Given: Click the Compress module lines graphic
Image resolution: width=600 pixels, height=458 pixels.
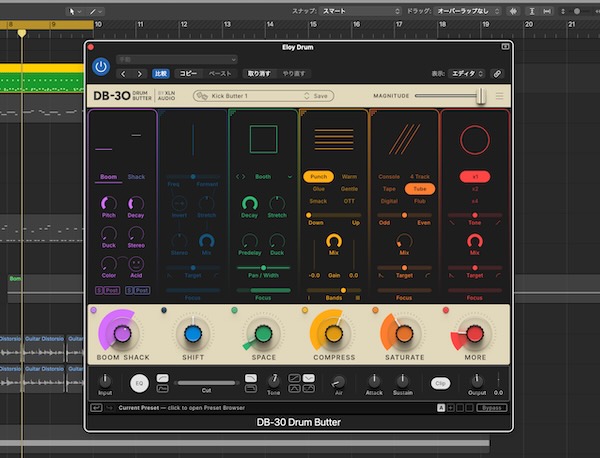Looking at the screenshot, I should 334,139.
